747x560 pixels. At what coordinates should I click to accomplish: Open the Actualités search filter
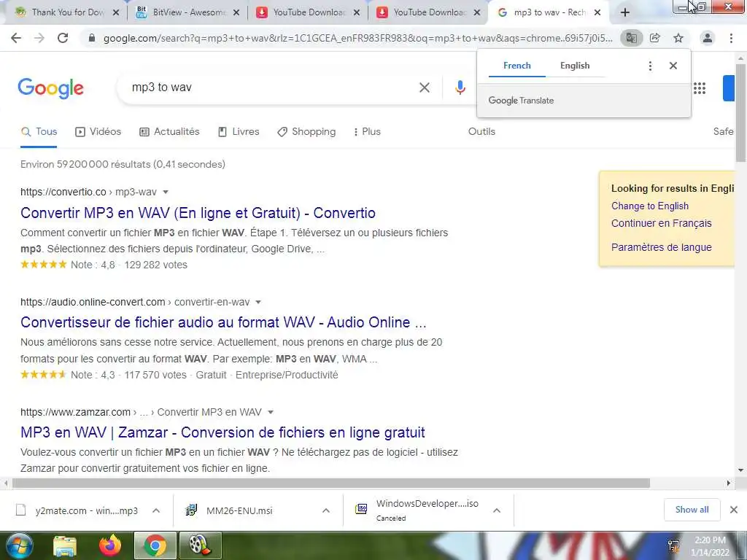pos(169,132)
